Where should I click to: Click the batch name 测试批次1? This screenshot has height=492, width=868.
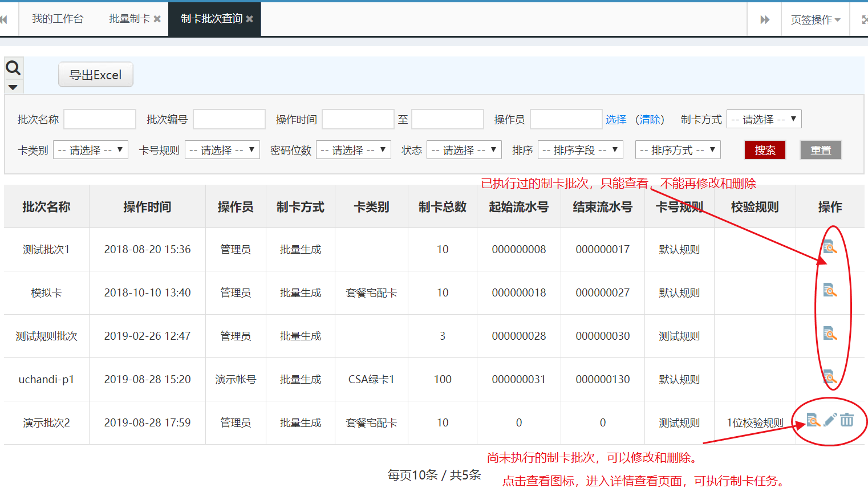(46, 250)
